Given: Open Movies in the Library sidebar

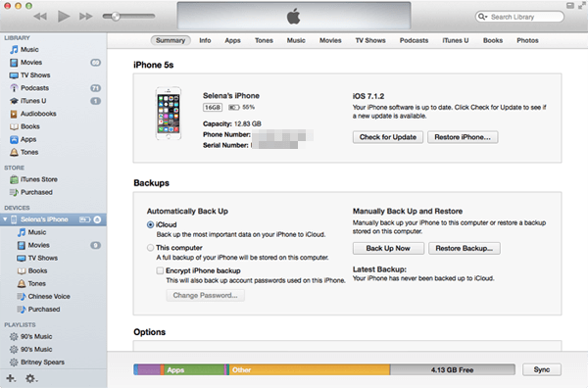Looking at the screenshot, I should [25, 63].
